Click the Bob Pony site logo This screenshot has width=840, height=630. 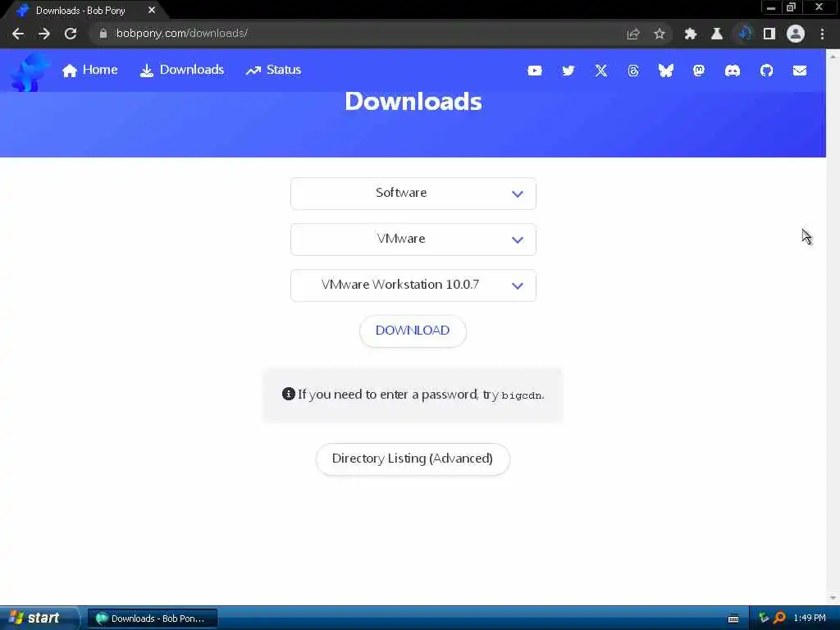(x=29, y=71)
